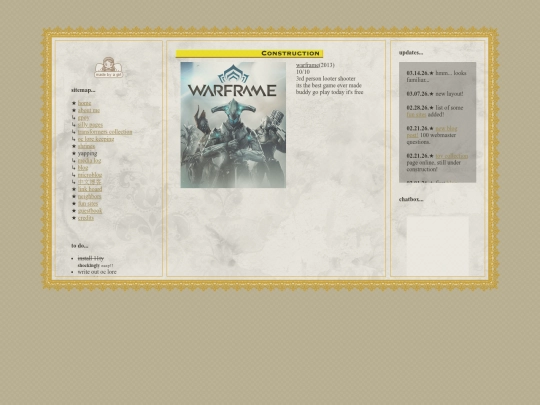Click the 'chatbox...' heading
The width and height of the screenshot is (540, 405).
click(411, 199)
